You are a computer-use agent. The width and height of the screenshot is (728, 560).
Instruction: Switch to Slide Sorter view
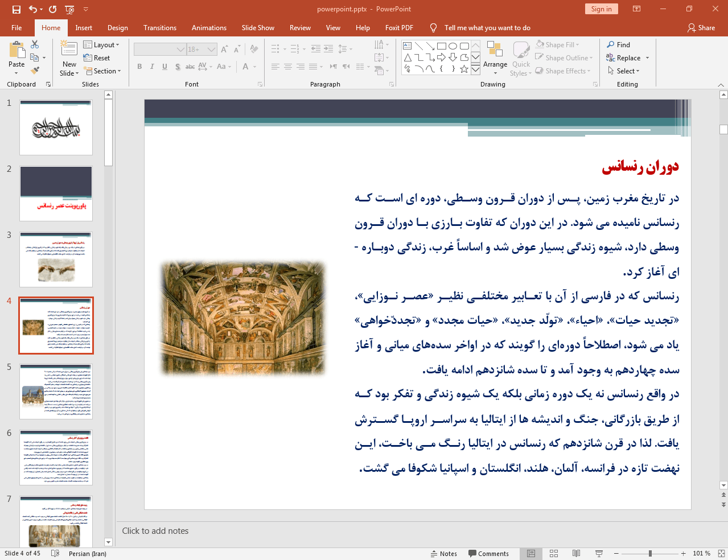point(554,554)
